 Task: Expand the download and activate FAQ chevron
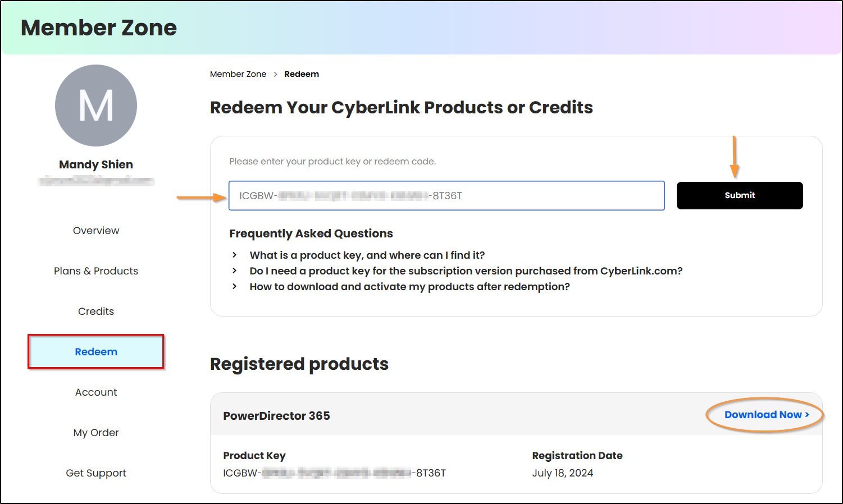[235, 287]
